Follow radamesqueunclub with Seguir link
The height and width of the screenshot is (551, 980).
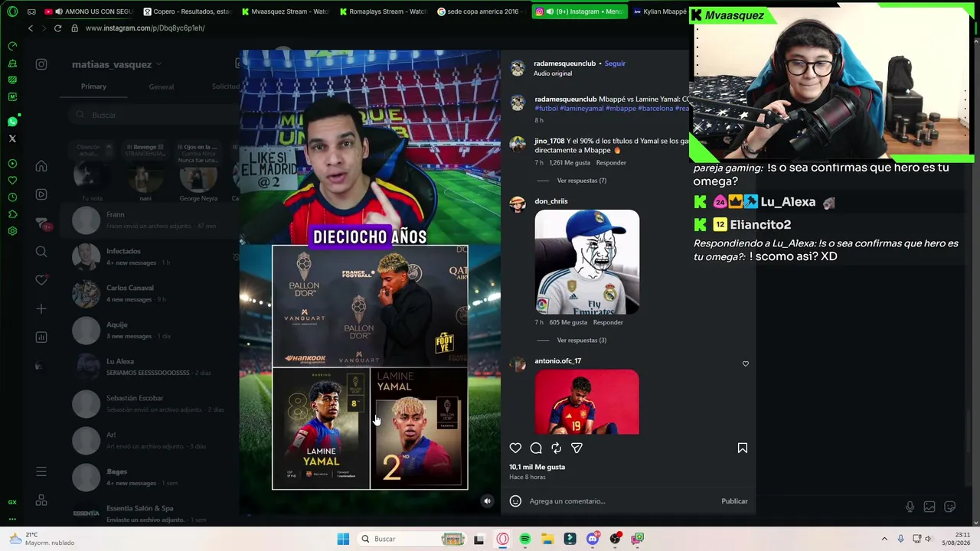click(615, 64)
